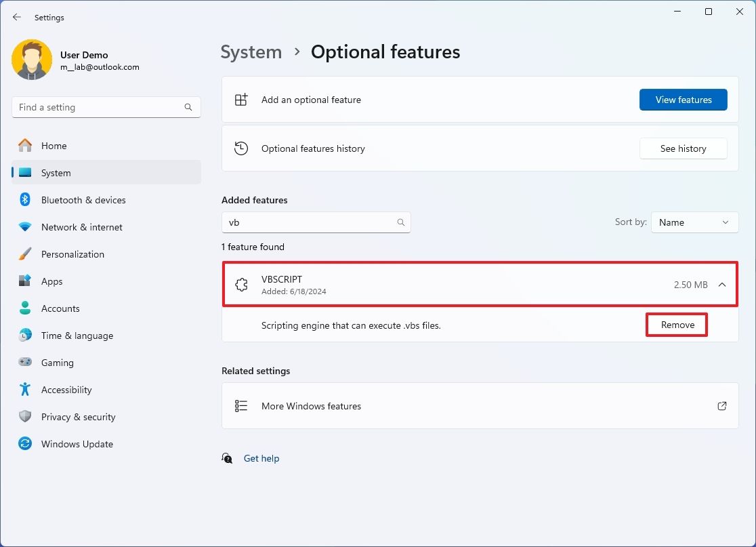The height and width of the screenshot is (547, 756).
Task: Open Accessibility settings
Action: coord(106,390)
